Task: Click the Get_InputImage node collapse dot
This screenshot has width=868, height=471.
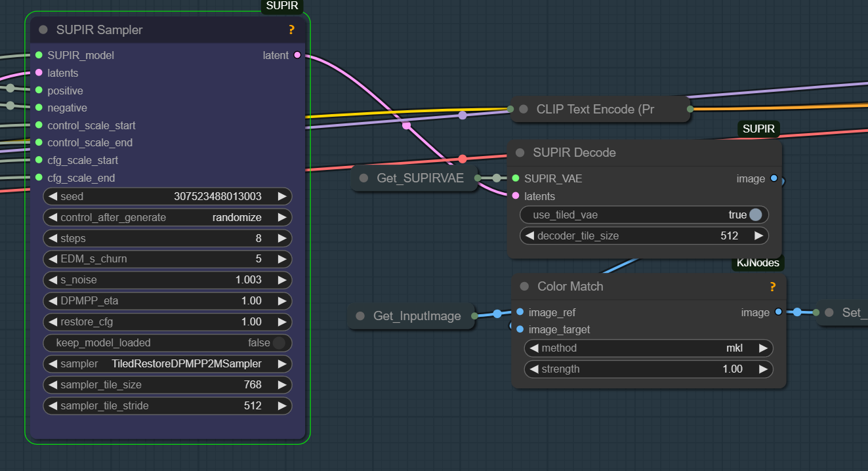Action: tap(360, 316)
